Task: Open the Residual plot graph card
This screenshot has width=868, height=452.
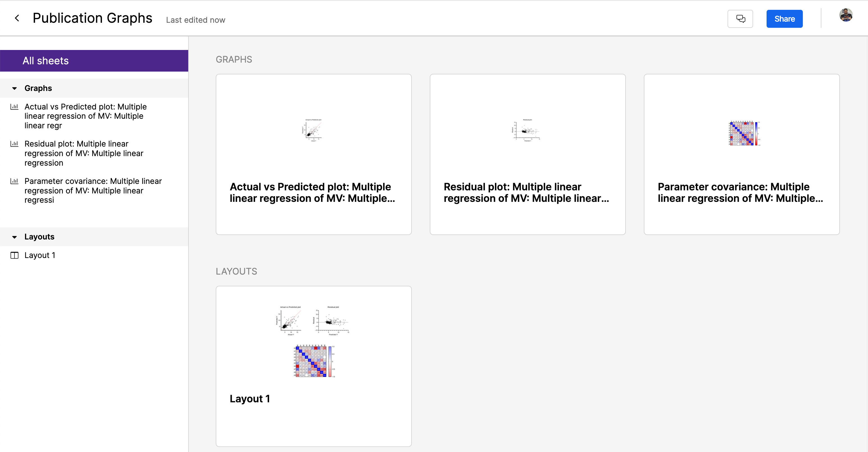Action: (527, 155)
